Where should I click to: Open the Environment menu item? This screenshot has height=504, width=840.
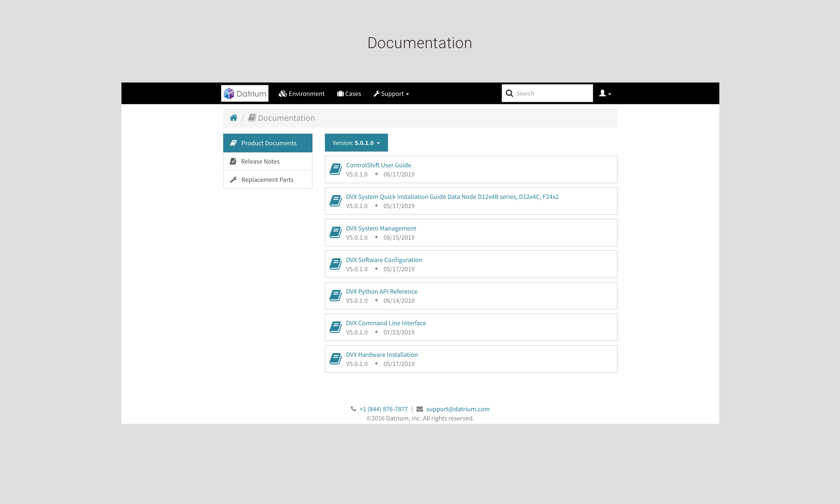302,94
